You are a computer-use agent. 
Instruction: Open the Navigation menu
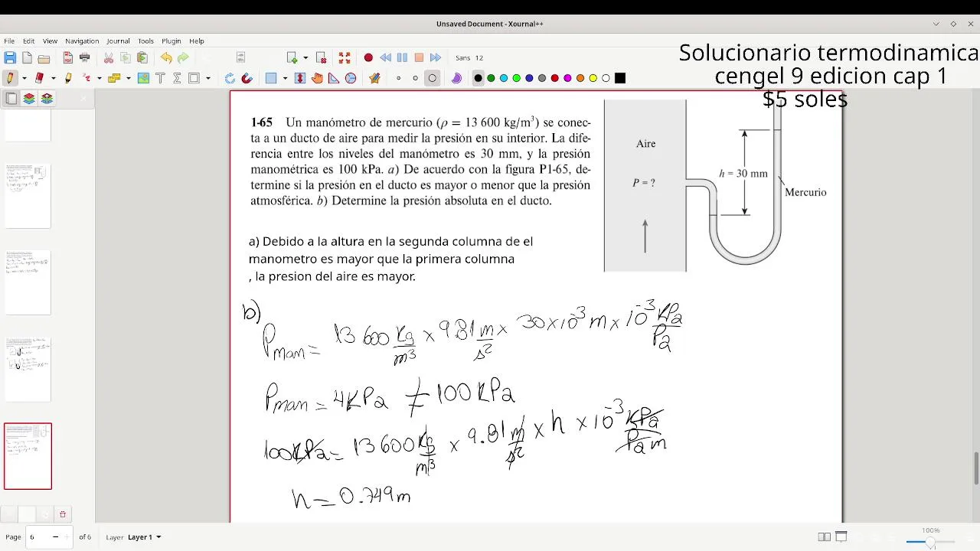tap(82, 41)
